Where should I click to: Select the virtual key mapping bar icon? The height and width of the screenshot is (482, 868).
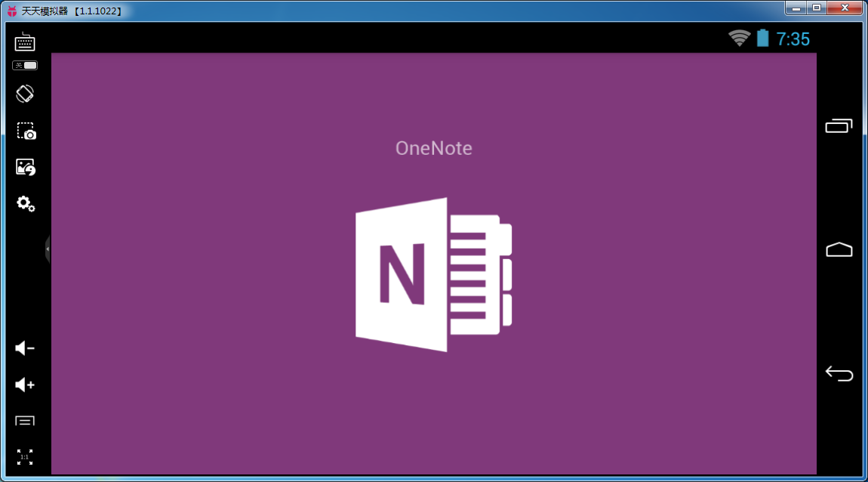[25, 421]
